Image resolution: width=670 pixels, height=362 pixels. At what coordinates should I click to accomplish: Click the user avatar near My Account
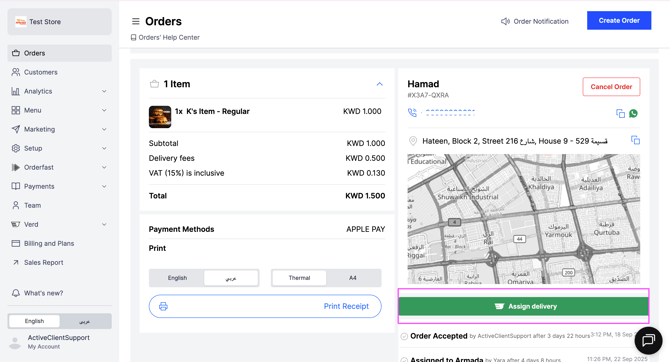15,342
